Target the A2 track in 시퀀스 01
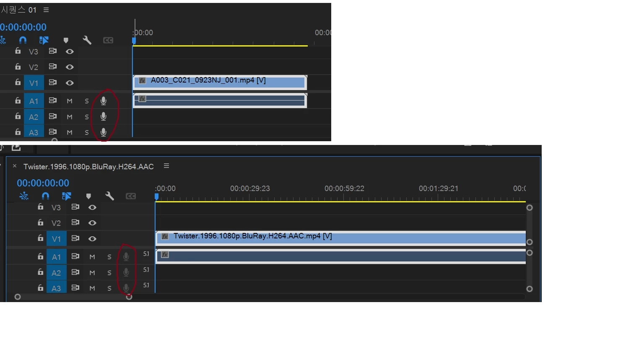The image size is (644, 362). point(34,117)
